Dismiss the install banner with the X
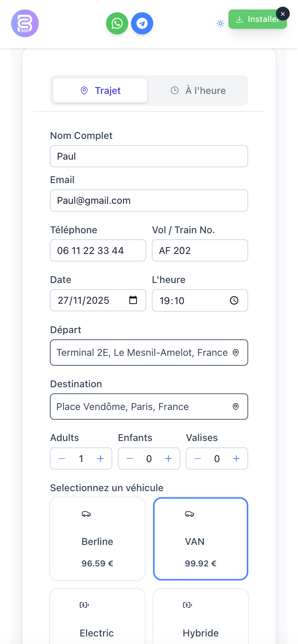This screenshot has height=644, width=298. pos(283,14)
